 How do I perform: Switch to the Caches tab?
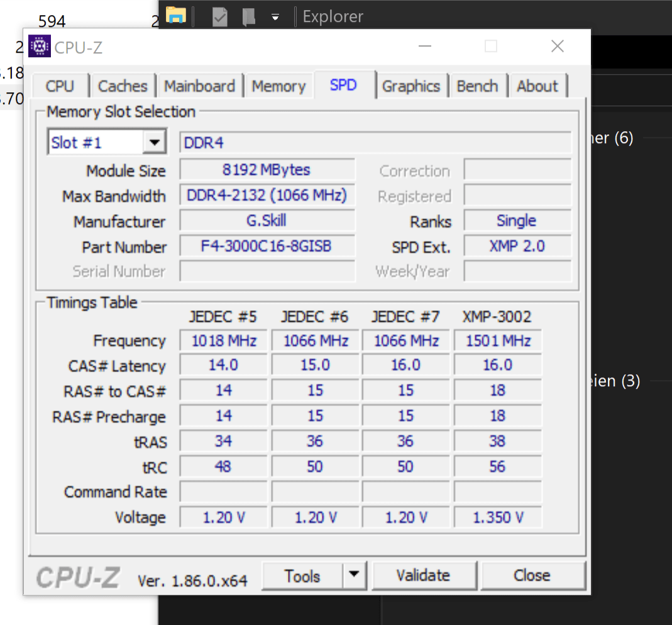pos(123,86)
